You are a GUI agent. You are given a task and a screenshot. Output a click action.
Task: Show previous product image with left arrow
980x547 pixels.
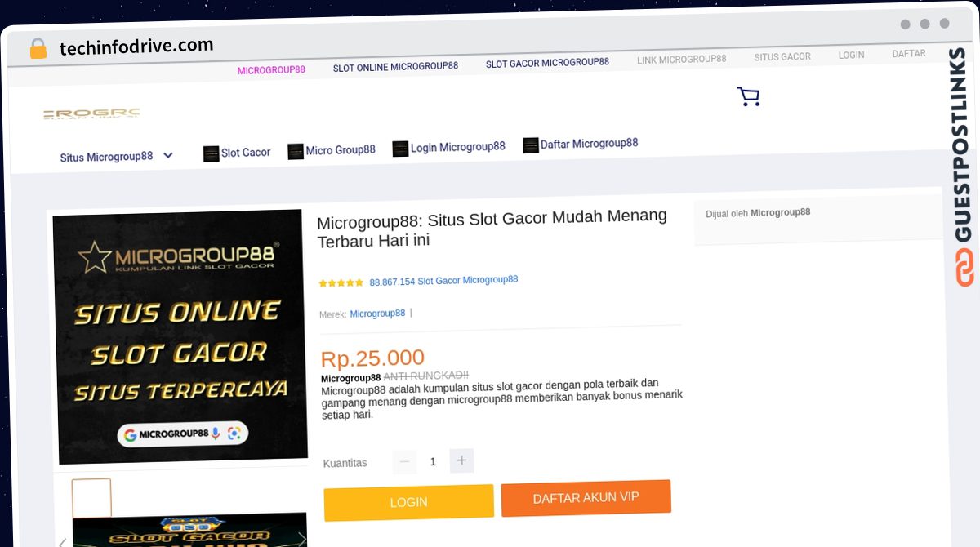click(x=61, y=540)
